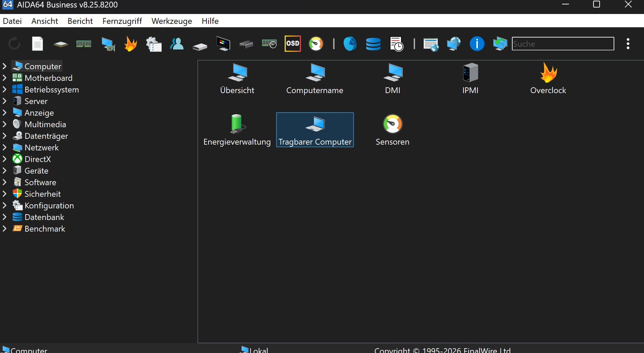Click the refresh arrow icon in toolbar
Image resolution: width=644 pixels, height=353 pixels.
[x=14, y=44]
